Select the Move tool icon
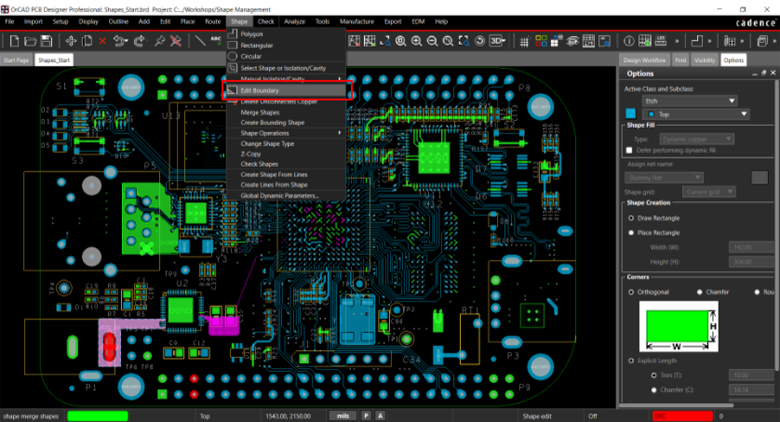Screen dimensions: 780x422 71,41
